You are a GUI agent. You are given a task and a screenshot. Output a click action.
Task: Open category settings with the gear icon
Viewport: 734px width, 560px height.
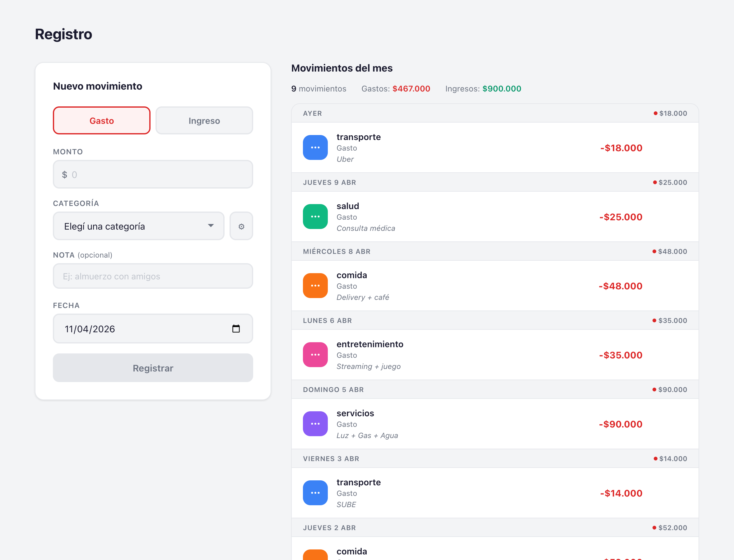click(x=241, y=226)
